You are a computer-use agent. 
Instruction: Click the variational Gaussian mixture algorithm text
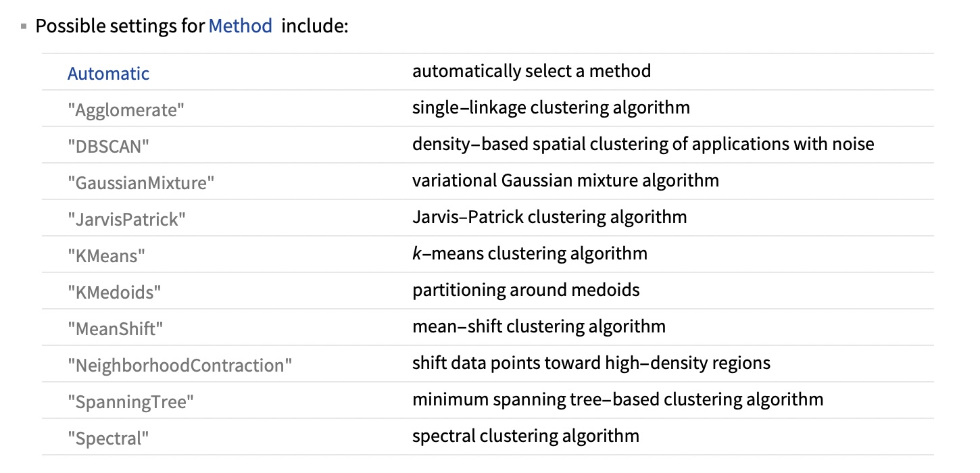[565, 180]
